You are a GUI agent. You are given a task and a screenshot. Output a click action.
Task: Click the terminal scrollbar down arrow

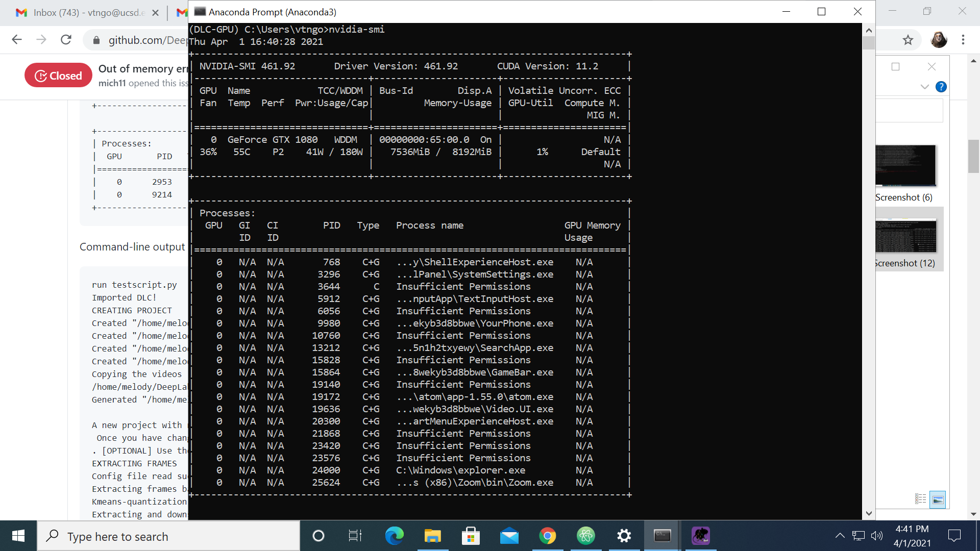click(868, 514)
